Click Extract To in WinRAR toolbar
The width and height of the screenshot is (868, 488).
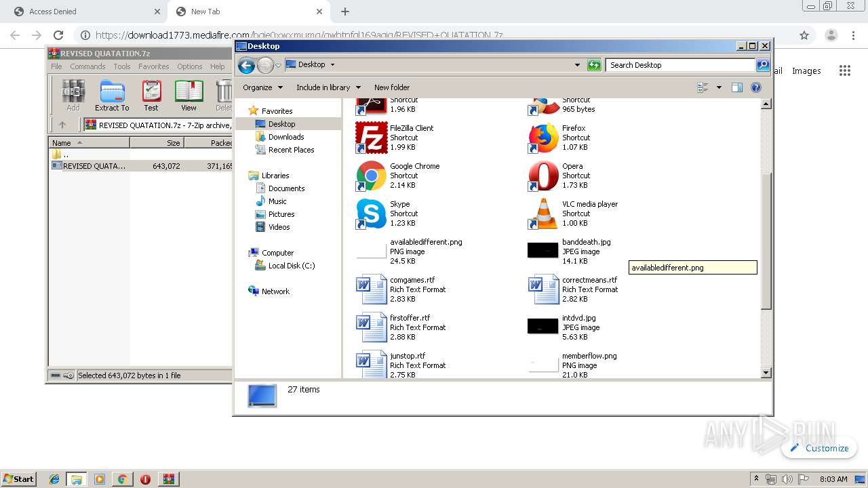[112, 95]
